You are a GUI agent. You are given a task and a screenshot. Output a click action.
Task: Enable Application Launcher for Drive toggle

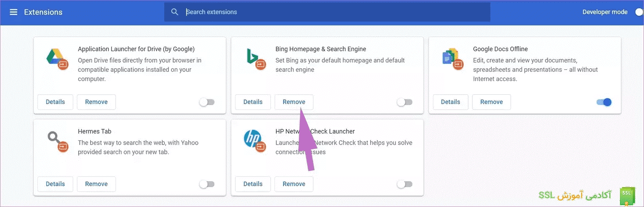(x=207, y=102)
